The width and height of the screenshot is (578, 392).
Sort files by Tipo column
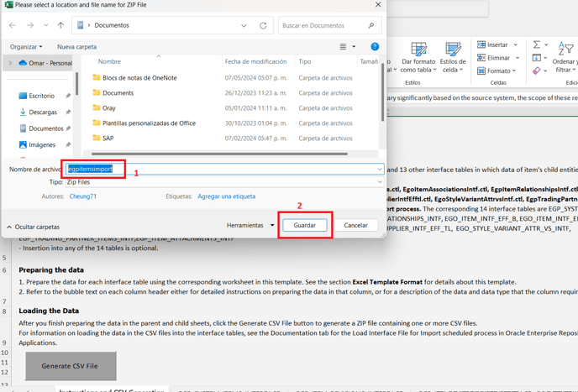coord(305,61)
